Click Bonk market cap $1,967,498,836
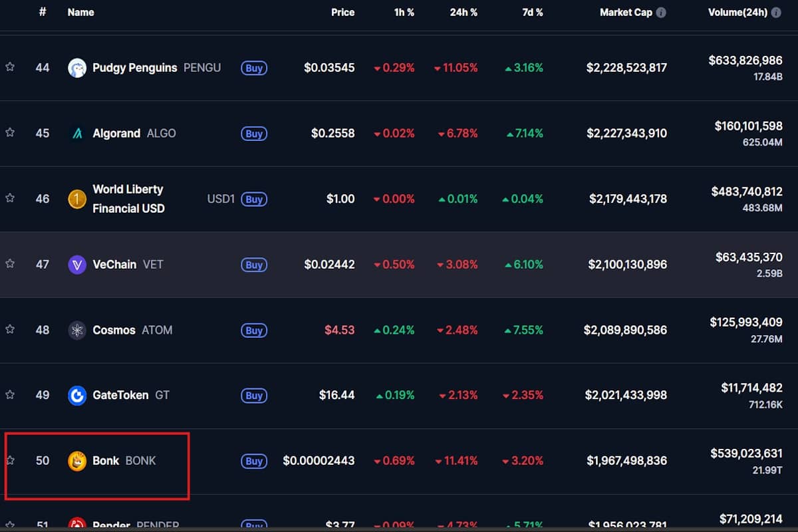Viewport: 798px width, 532px height. pyautogui.click(x=627, y=461)
